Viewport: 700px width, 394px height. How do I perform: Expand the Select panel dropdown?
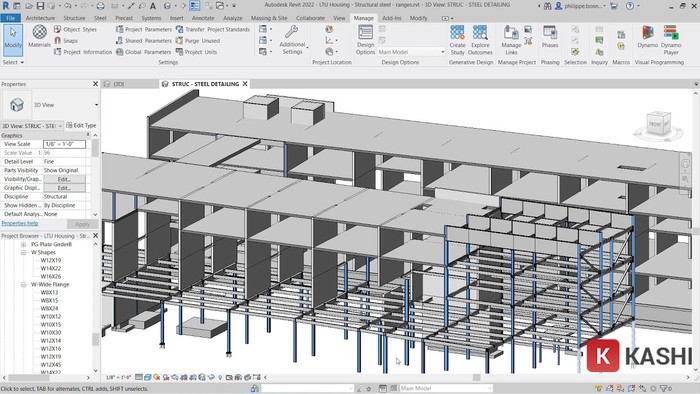[13, 62]
